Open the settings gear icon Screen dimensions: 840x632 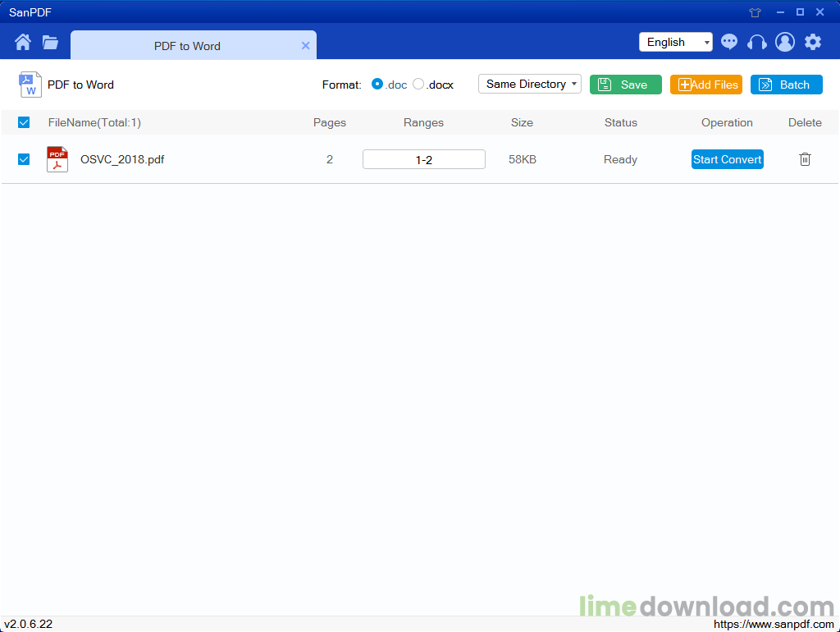point(813,42)
